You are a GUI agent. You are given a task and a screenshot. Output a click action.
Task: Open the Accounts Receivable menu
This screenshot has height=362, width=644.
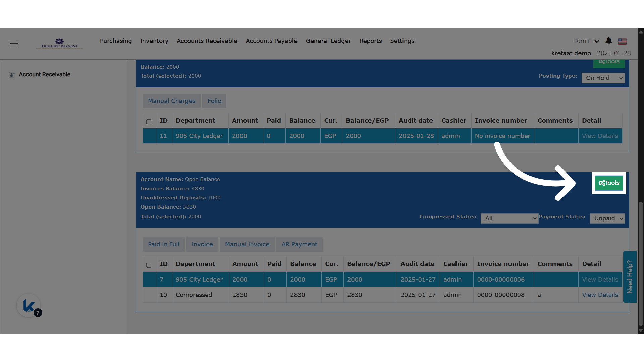207,41
